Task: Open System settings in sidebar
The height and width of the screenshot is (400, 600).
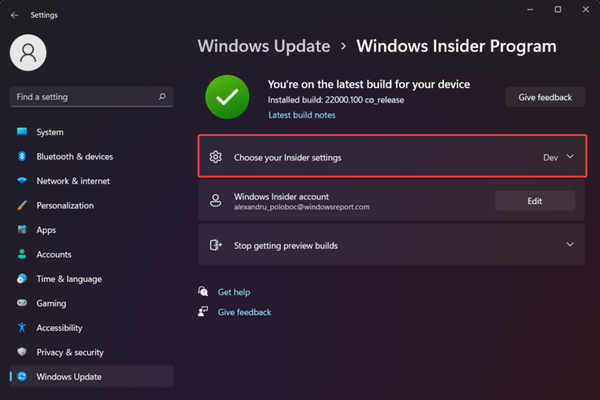Action: tap(50, 132)
